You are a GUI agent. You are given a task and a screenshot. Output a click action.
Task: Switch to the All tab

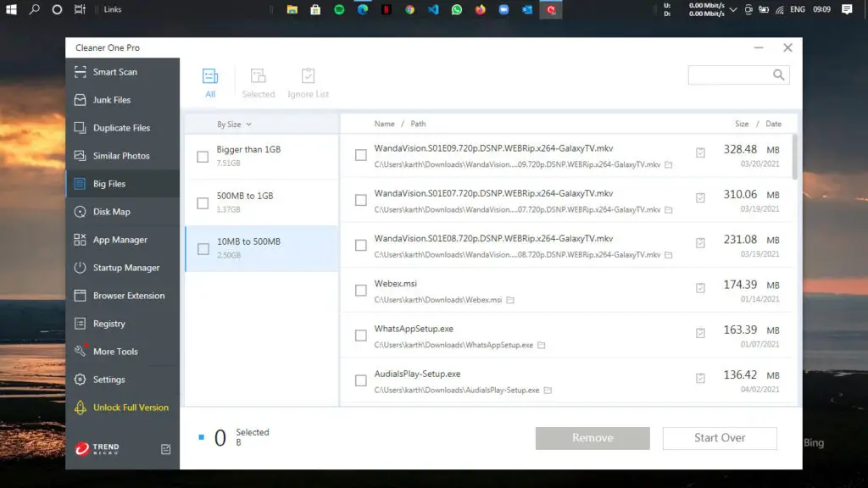click(x=210, y=83)
